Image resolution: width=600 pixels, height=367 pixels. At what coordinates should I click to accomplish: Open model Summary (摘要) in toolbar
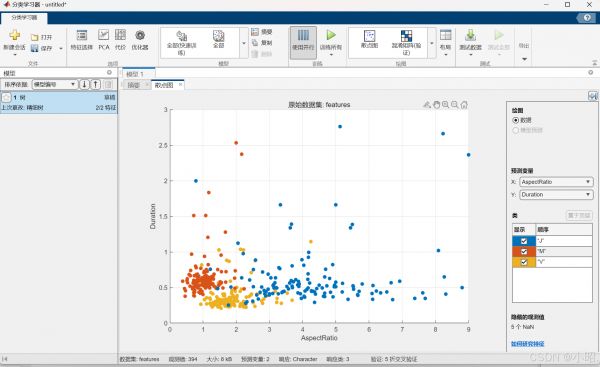[262, 32]
